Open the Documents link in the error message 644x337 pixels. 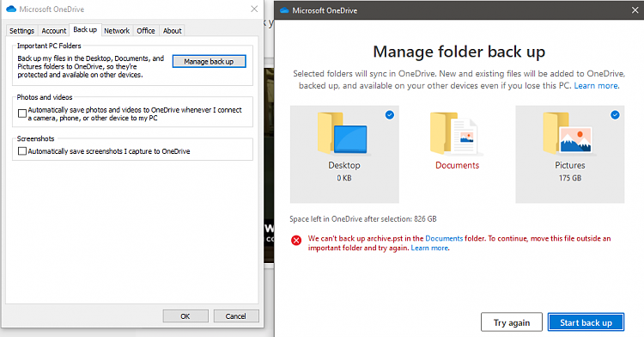[x=444, y=238]
